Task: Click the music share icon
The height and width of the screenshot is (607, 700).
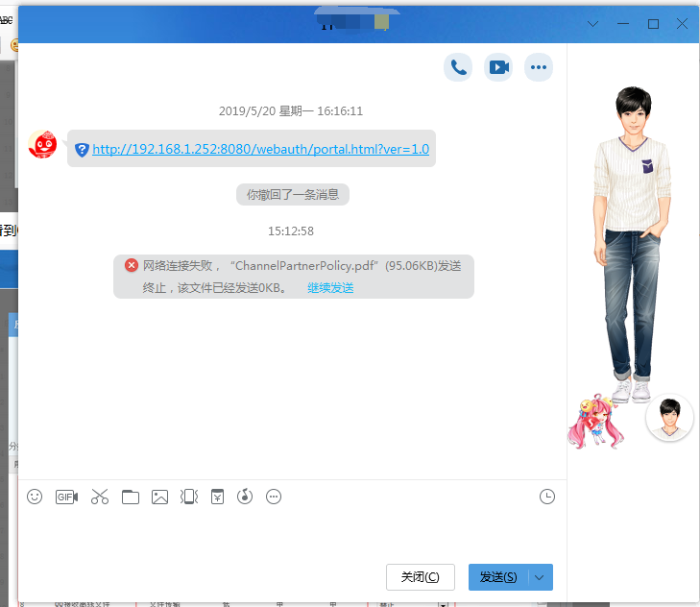Action: [x=245, y=497]
